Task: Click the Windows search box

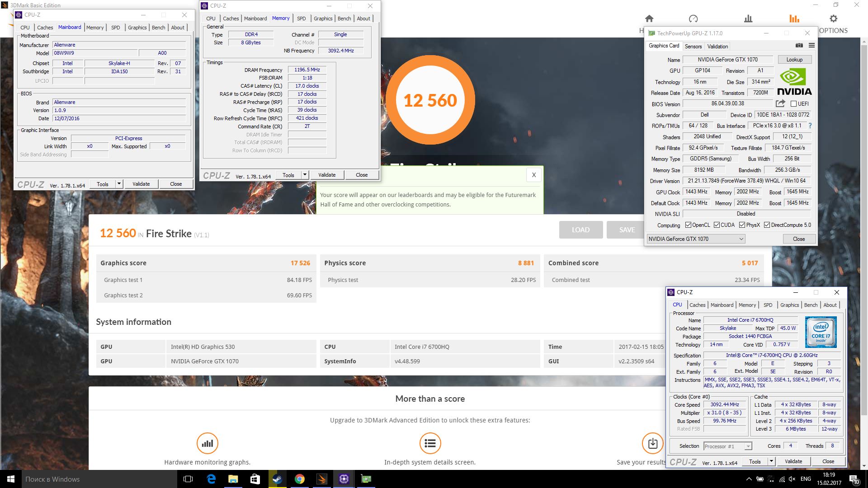Action: click(99, 479)
